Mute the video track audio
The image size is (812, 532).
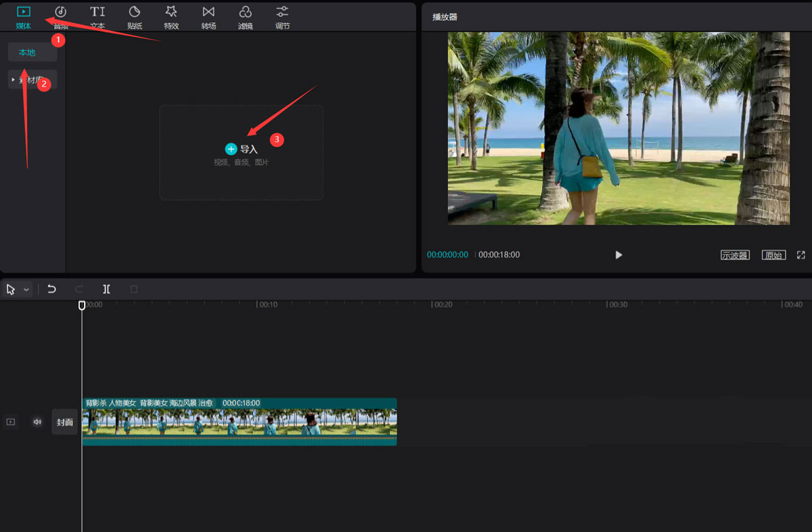[37, 422]
